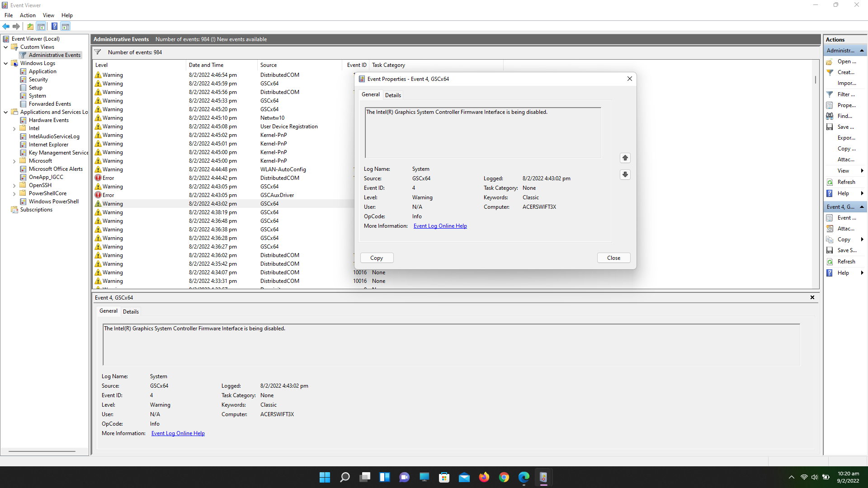This screenshot has height=488, width=868.
Task: Toggle the Show/Hide Action Pane toolbar icon
Action: click(66, 26)
